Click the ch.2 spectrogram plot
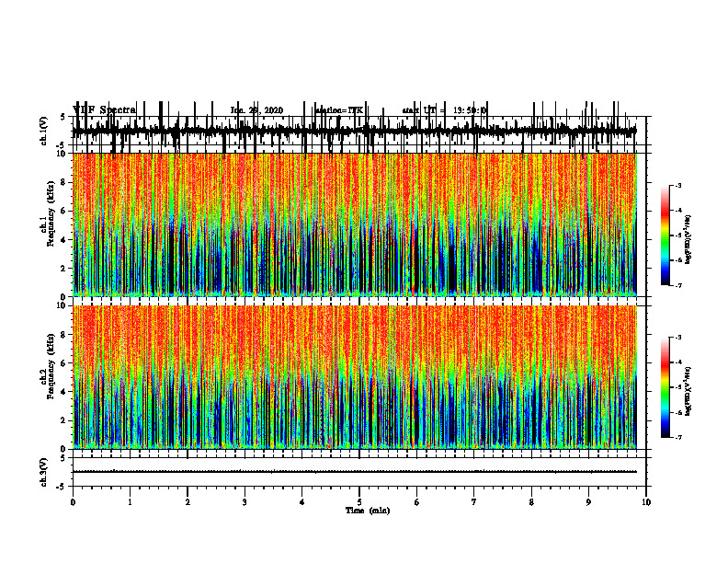 [x=355, y=377]
